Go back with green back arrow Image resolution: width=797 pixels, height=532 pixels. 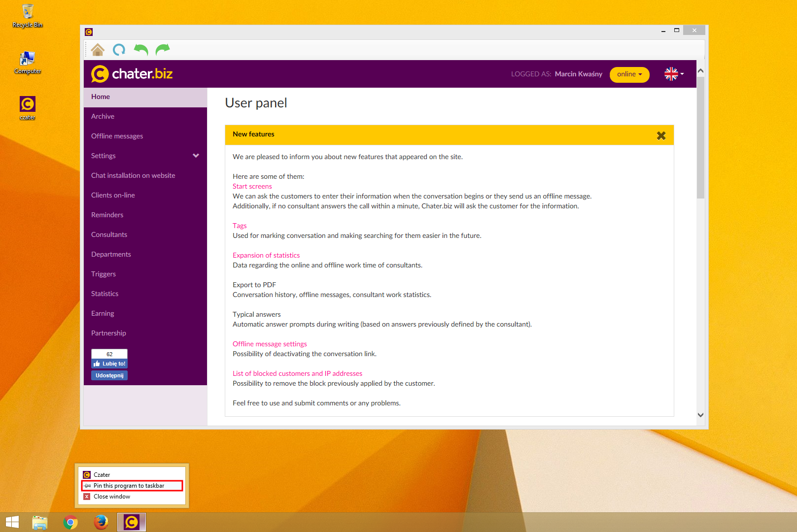pyautogui.click(x=141, y=50)
